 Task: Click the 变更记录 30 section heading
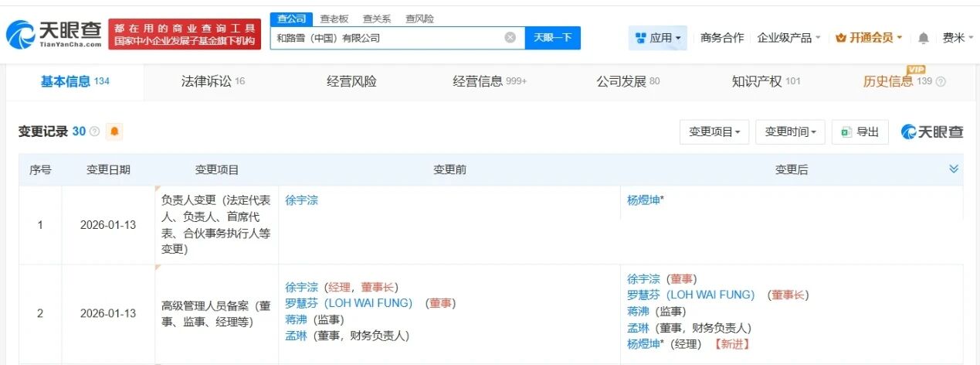click(x=52, y=131)
